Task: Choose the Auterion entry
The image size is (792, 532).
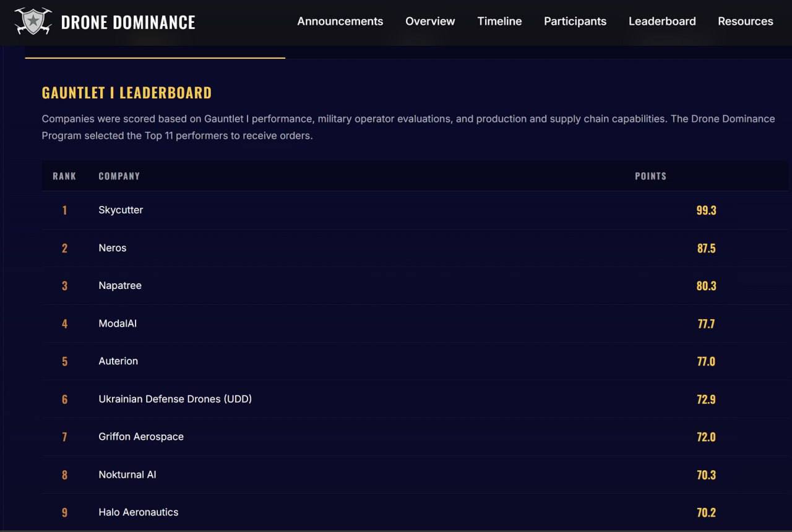Action: [x=118, y=361]
